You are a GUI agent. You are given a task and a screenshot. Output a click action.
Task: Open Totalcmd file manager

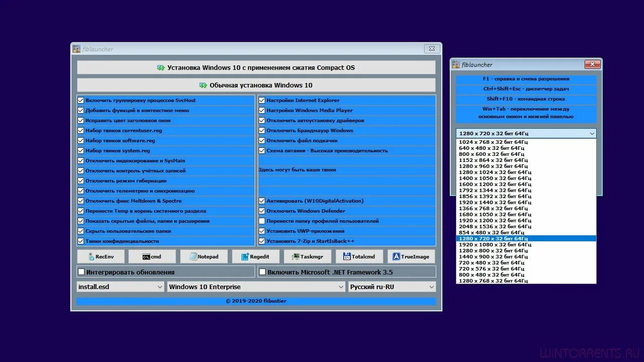[359, 256]
